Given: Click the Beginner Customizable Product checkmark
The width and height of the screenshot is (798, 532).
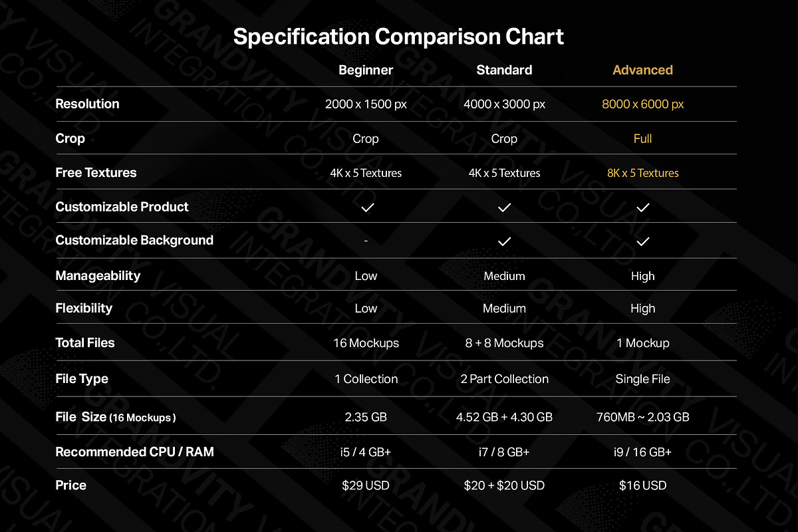Looking at the screenshot, I should point(367,207).
